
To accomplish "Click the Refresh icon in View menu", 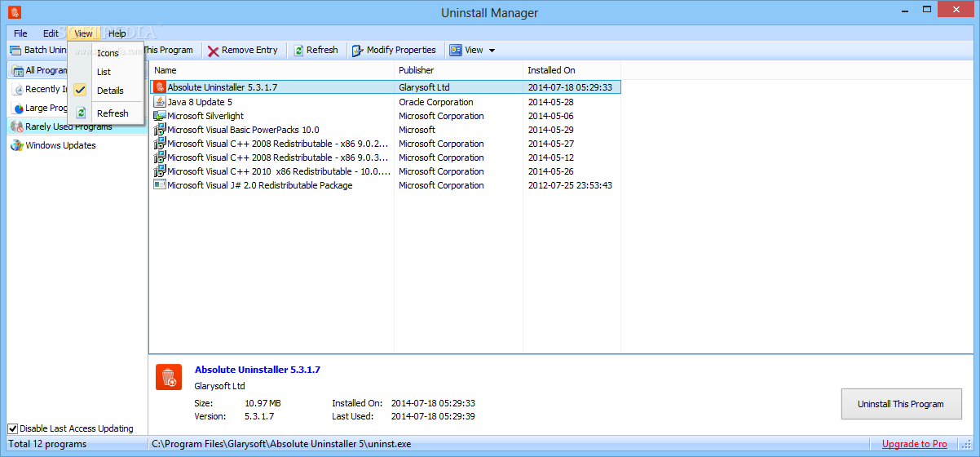I will click(81, 113).
